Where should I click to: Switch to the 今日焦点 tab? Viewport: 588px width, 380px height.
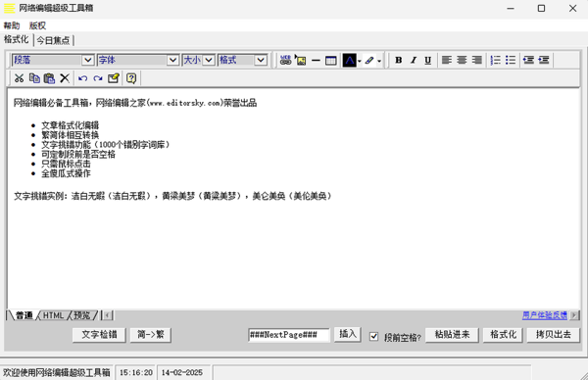click(53, 40)
